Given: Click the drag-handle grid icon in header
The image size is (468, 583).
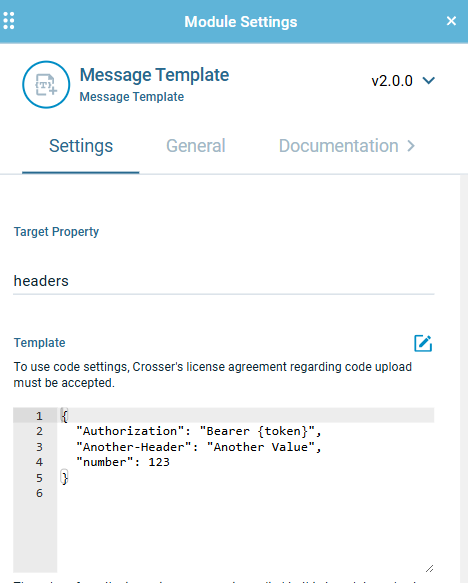Looking at the screenshot, I should tap(9, 21).
